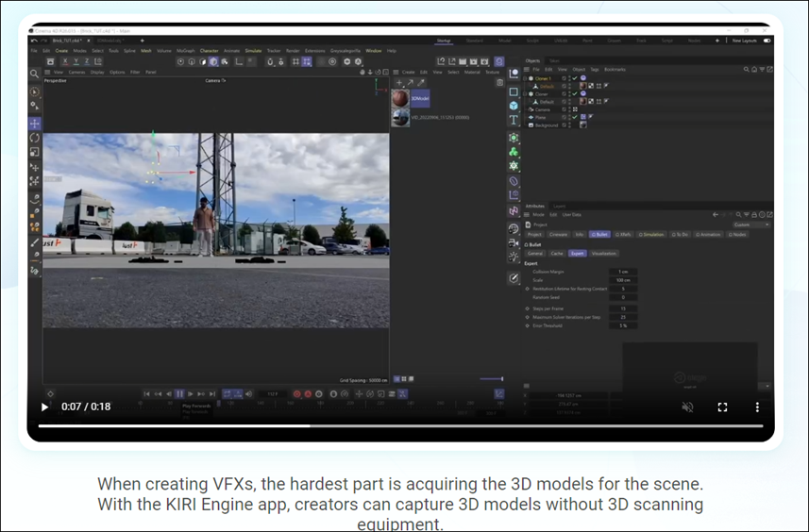Click go to start of timeline button
809x532 pixels.
(x=146, y=394)
